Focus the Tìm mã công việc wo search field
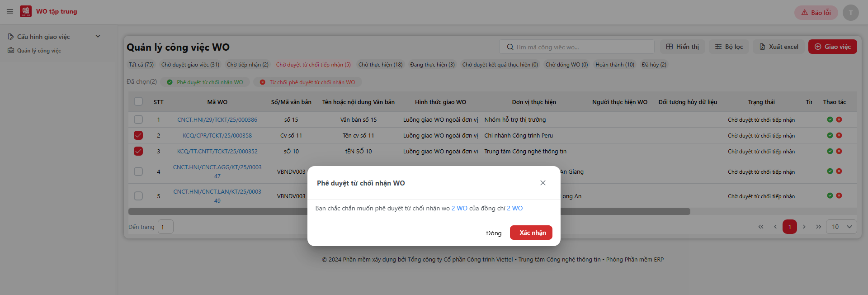 [x=576, y=47]
